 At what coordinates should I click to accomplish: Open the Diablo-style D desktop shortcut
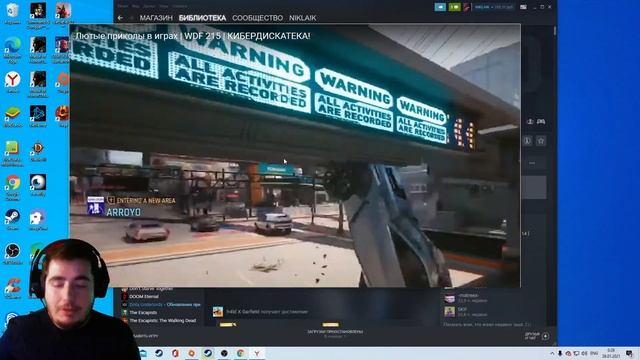[37, 151]
